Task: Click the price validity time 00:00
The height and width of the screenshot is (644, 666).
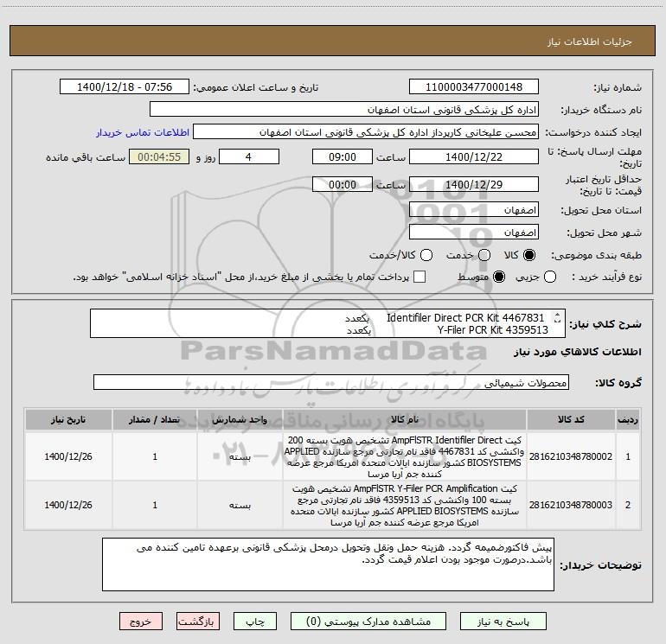Action: pos(343,184)
